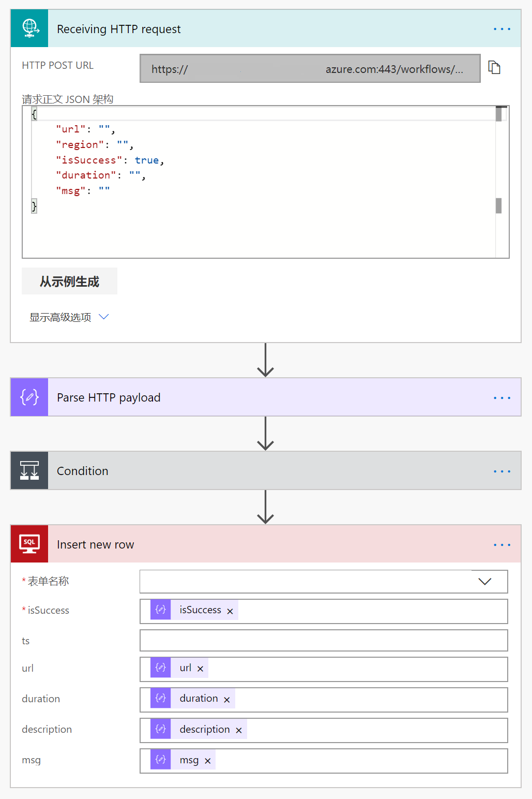Click the dynamic content icon on isSuccess token
Viewport: 532px width, 799px height.
(x=160, y=610)
